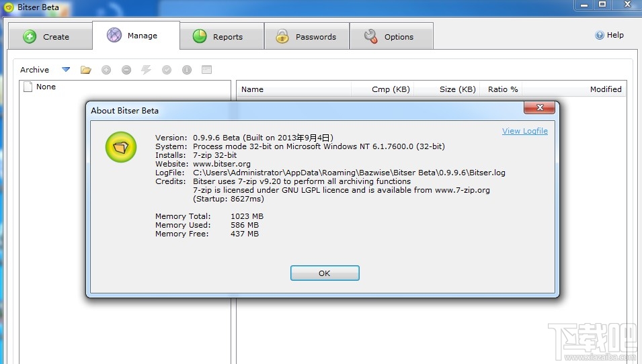Close the About Bitser Beta dialog

click(x=540, y=107)
